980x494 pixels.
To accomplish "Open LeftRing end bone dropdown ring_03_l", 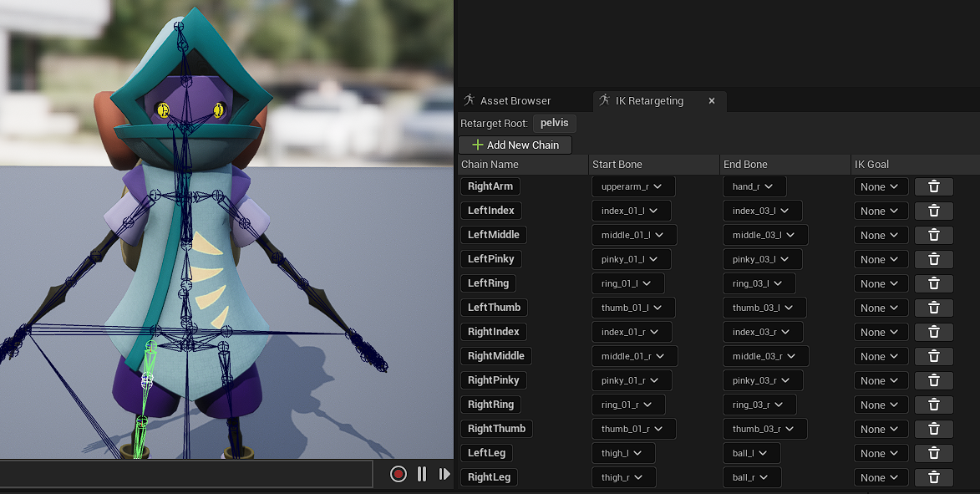I will click(x=759, y=283).
